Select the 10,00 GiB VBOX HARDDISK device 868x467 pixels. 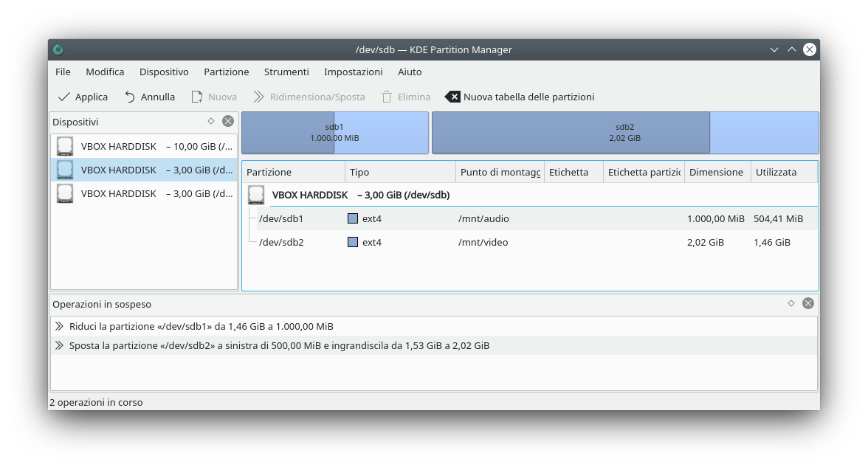pos(144,146)
